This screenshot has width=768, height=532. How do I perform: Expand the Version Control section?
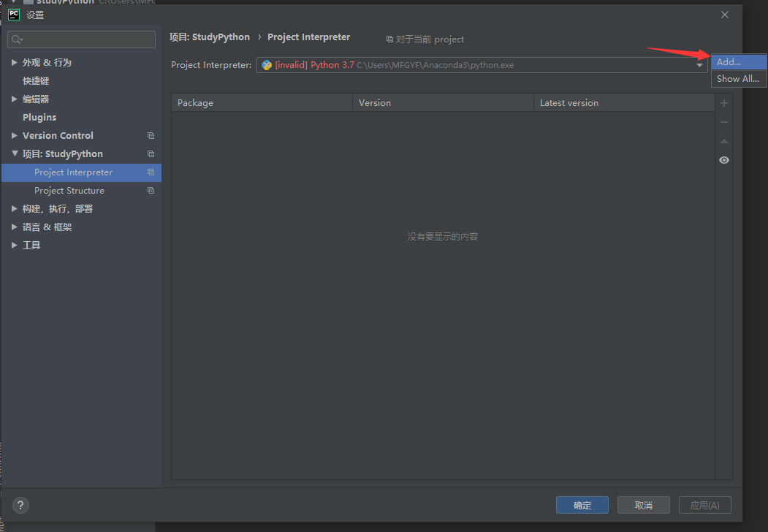(14, 136)
